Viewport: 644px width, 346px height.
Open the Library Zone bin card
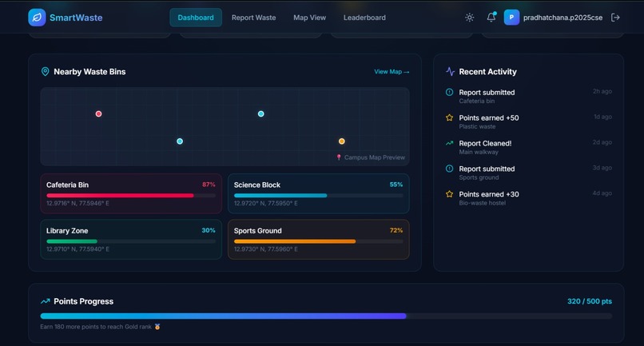tap(131, 239)
